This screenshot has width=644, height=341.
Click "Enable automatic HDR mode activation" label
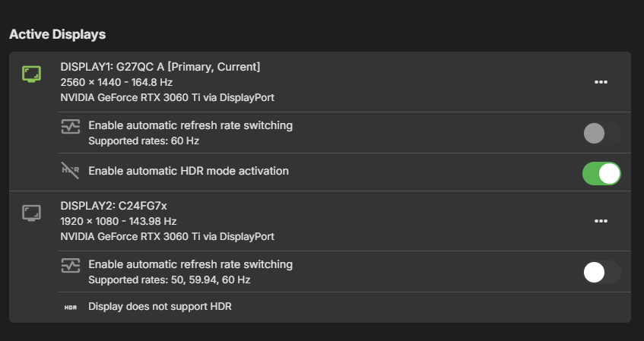188,171
